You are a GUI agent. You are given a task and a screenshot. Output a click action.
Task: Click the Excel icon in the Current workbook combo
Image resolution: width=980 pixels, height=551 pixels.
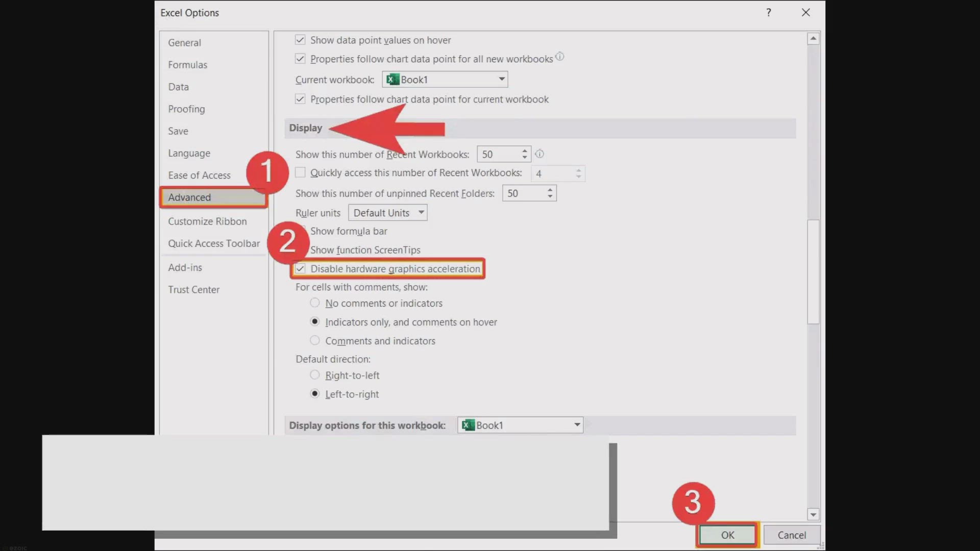coord(393,80)
